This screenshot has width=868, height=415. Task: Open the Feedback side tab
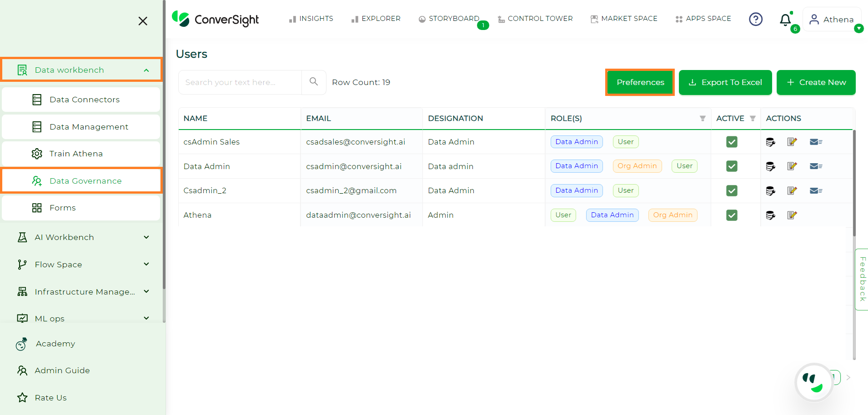[x=862, y=280]
